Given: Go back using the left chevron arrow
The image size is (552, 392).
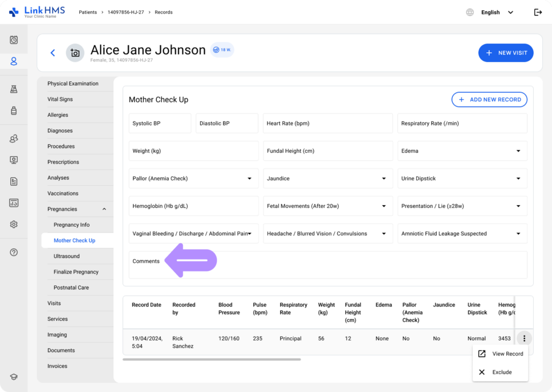Looking at the screenshot, I should [x=53, y=53].
